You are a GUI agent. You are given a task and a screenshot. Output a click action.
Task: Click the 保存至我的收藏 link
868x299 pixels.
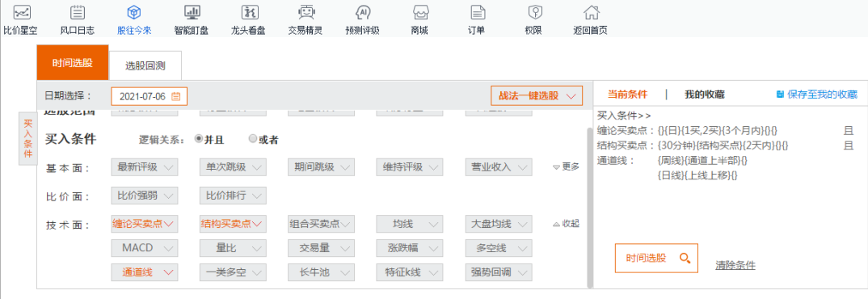[x=822, y=95]
